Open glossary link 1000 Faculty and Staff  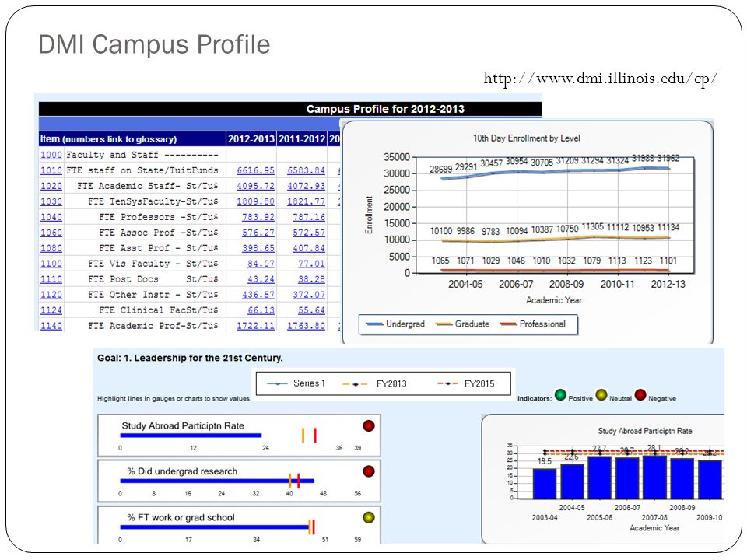click(51, 156)
